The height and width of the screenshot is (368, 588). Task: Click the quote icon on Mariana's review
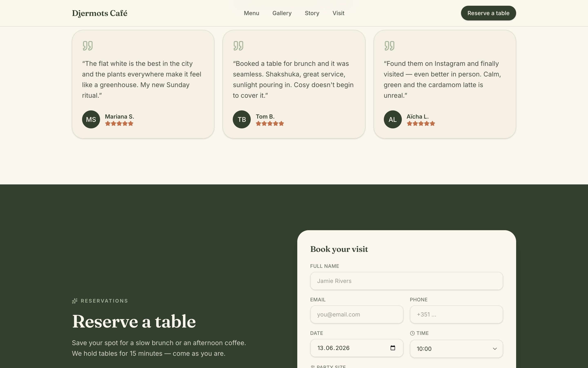point(87,46)
